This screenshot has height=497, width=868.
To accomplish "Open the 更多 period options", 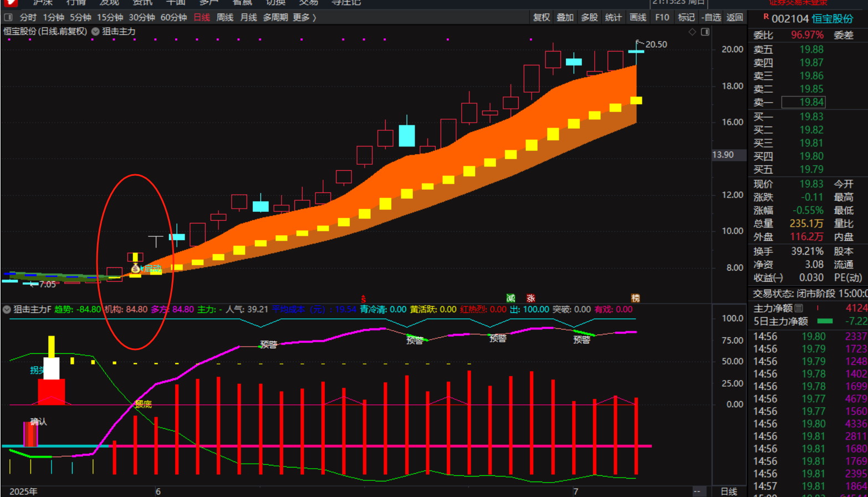I will pos(304,18).
